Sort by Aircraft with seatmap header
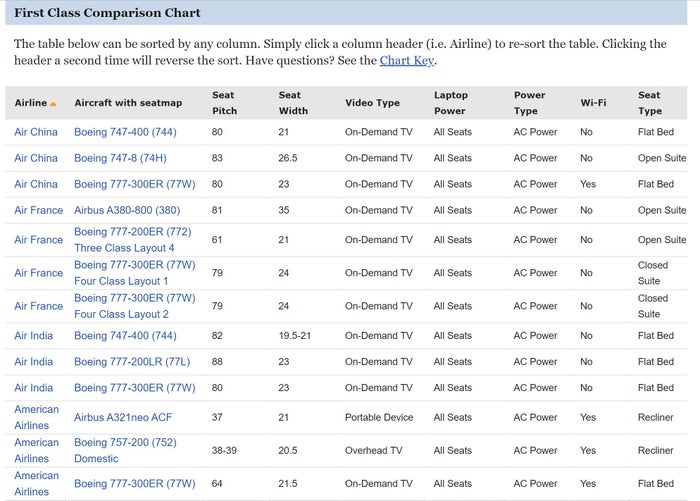The image size is (700, 501). [x=128, y=103]
